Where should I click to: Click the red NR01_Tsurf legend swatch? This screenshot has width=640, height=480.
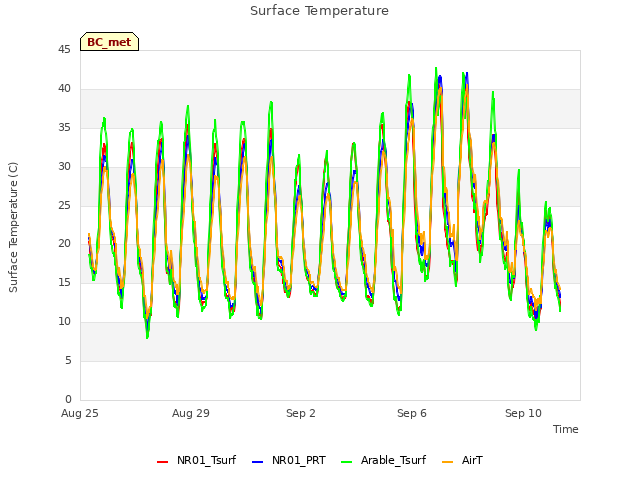[162, 462]
